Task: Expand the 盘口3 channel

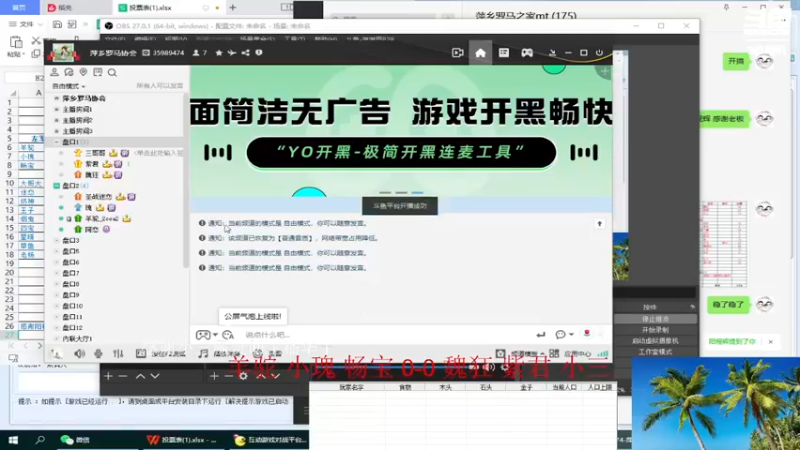Action: tap(57, 240)
